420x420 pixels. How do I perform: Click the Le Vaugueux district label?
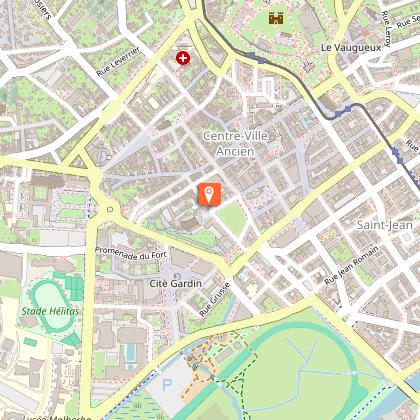coord(351,48)
